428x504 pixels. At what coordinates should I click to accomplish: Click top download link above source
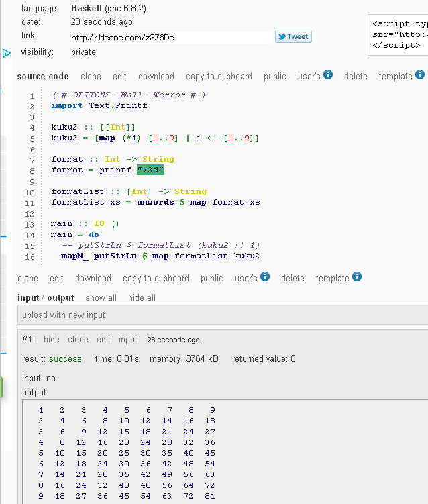coord(156,77)
